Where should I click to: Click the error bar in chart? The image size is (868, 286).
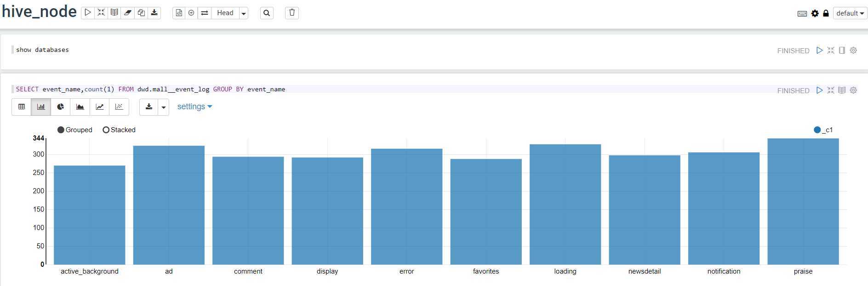pos(407,207)
